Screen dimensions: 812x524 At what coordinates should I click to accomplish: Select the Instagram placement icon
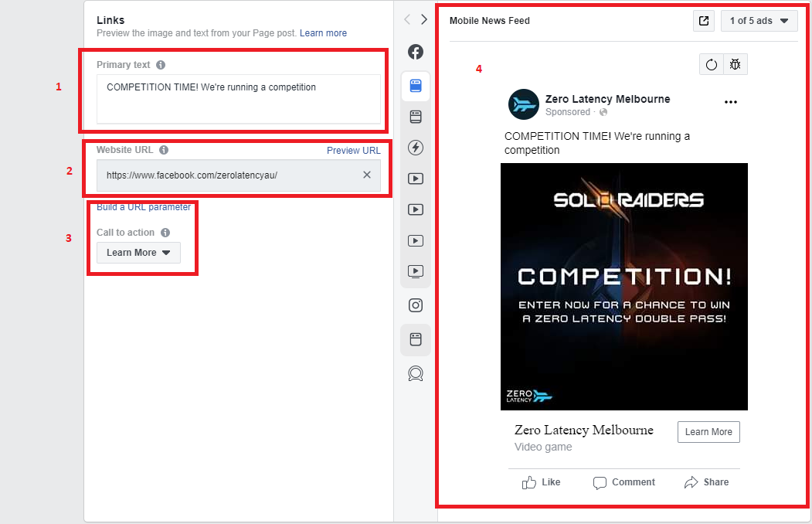(x=416, y=305)
